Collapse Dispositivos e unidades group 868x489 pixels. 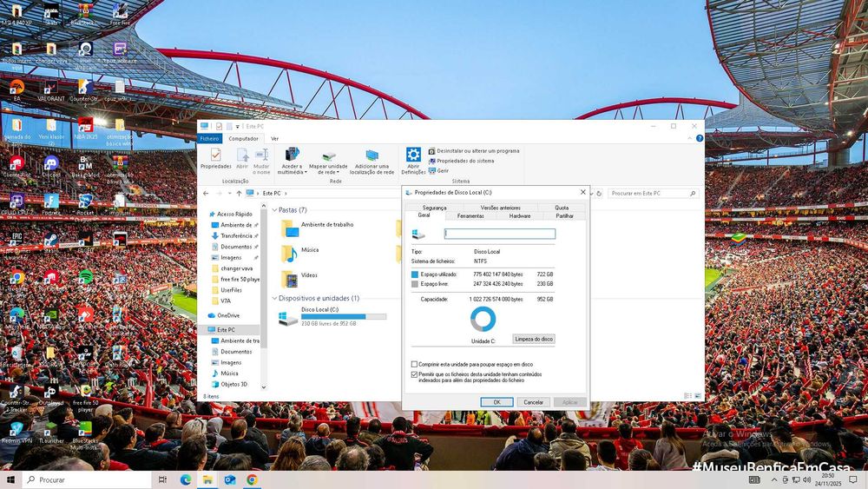pyautogui.click(x=274, y=298)
